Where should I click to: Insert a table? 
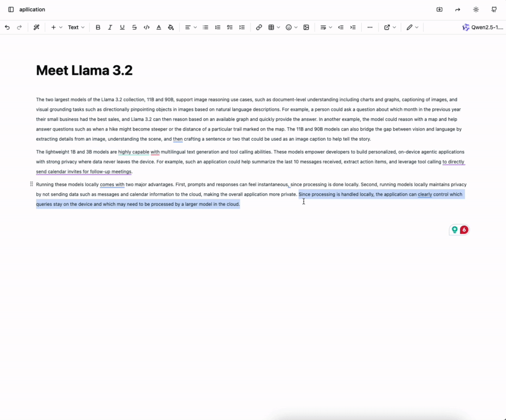271,27
